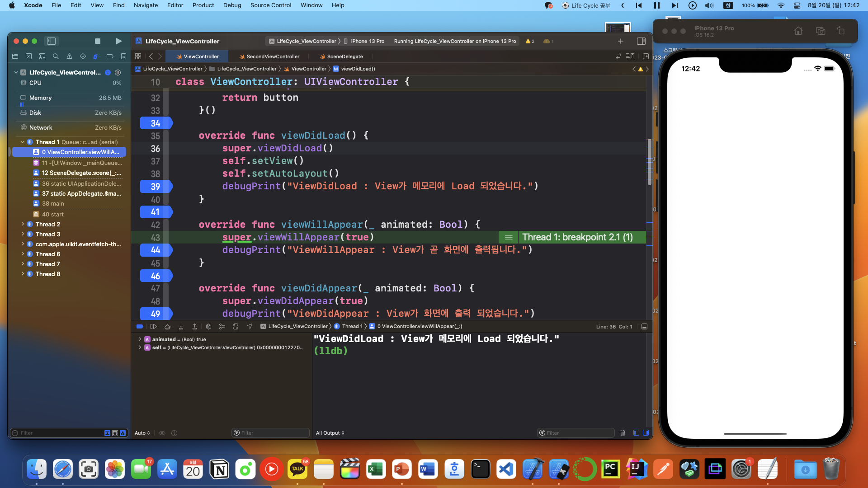Toggle the navigator sidebar visibility
The width and height of the screenshot is (868, 488).
pyautogui.click(x=52, y=41)
